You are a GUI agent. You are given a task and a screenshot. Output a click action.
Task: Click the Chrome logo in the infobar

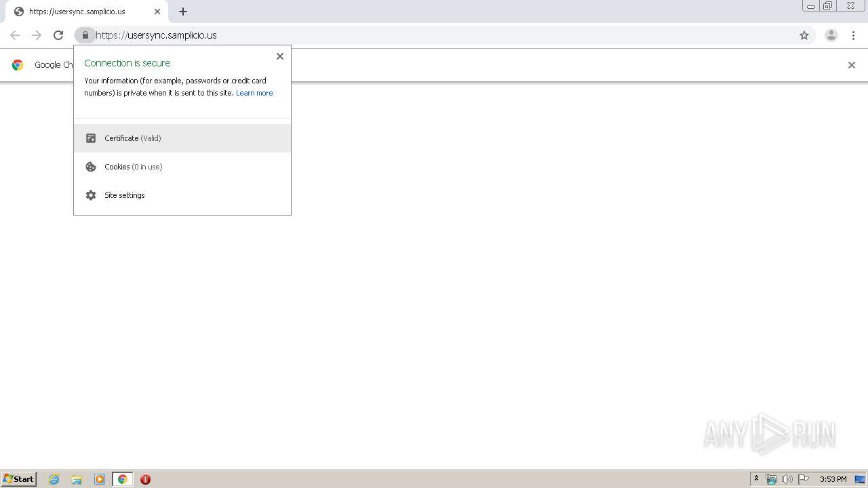18,65
